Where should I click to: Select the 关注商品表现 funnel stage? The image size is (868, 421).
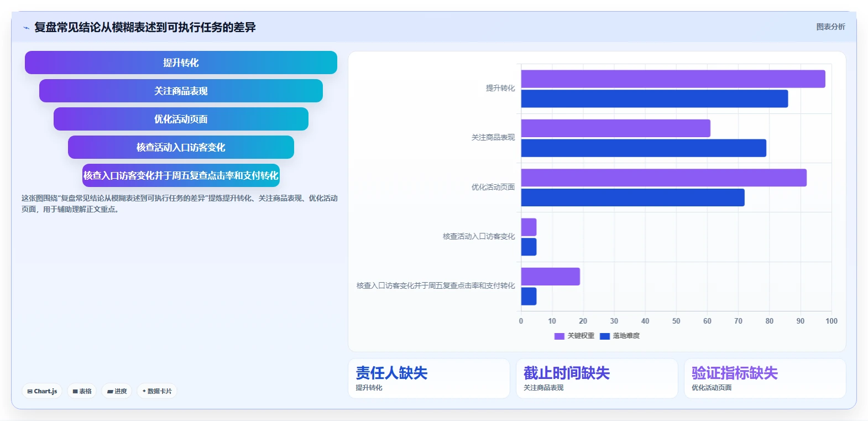coord(181,91)
